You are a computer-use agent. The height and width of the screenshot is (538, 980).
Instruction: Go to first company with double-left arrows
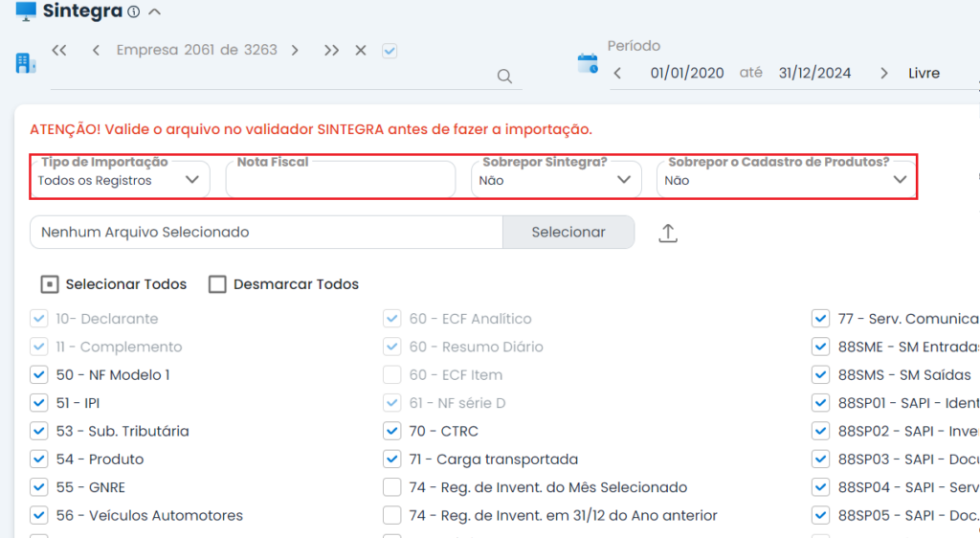click(x=59, y=50)
